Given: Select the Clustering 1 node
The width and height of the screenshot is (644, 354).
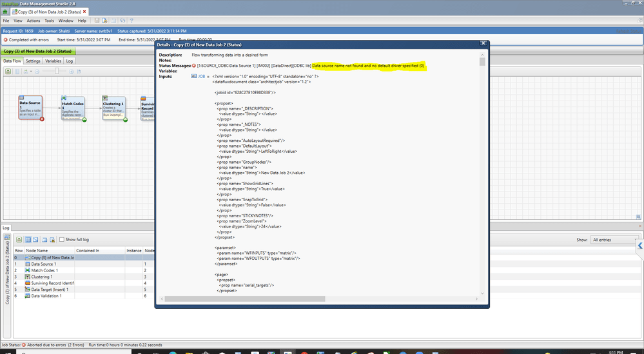Looking at the screenshot, I should click(x=113, y=108).
